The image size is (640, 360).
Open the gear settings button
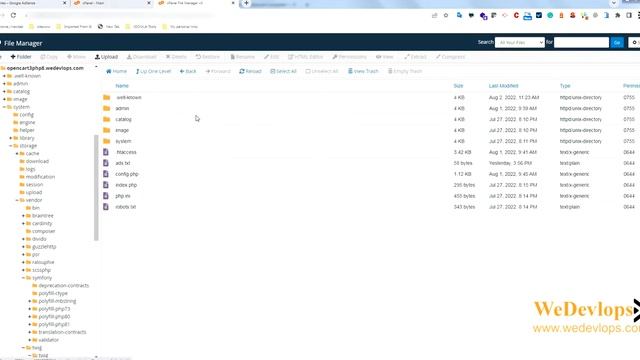(635, 42)
